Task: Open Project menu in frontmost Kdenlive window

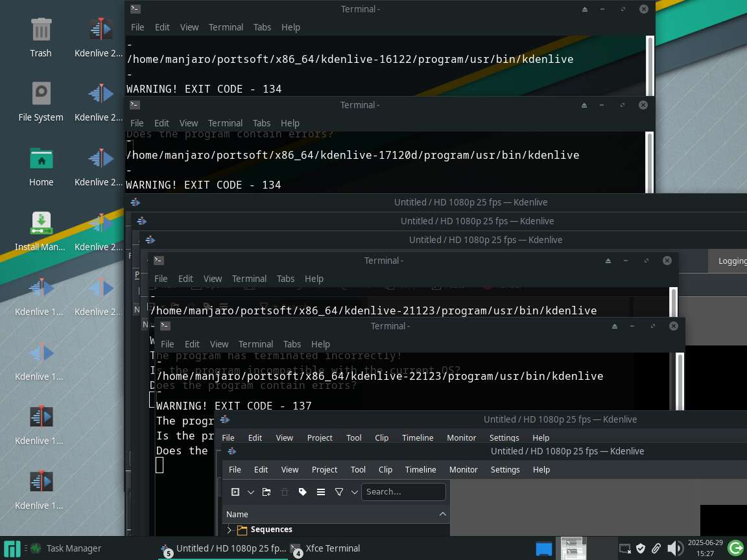Action: click(x=324, y=469)
